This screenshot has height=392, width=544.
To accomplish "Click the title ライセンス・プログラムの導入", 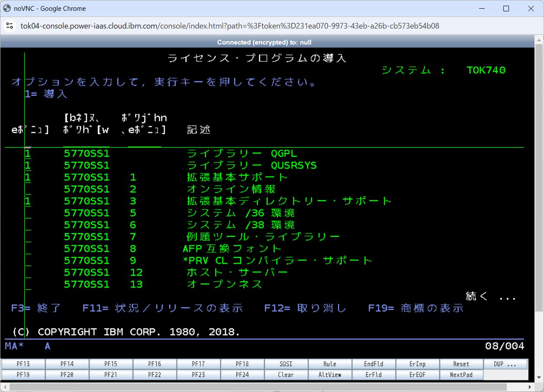I will pos(257,58).
